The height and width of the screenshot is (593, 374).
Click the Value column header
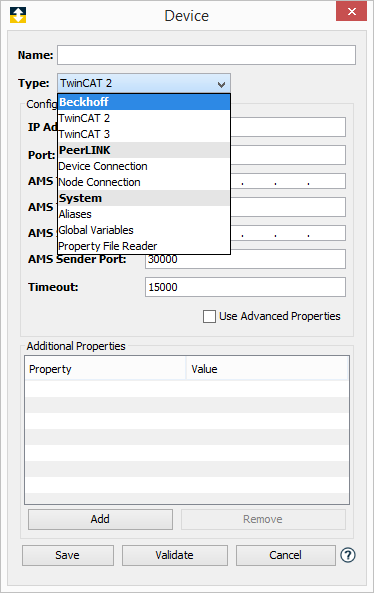[267, 369]
